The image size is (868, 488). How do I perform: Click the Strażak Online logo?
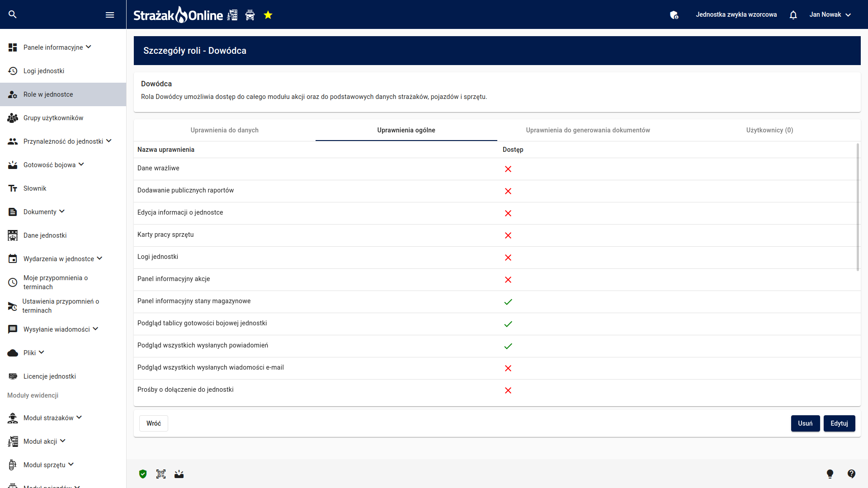coord(178,15)
